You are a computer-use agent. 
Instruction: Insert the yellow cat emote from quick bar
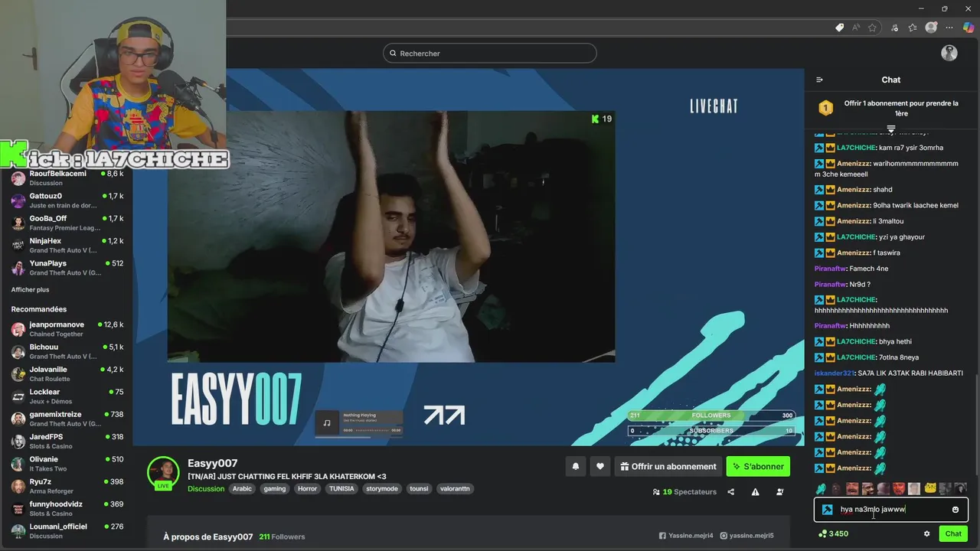tap(930, 488)
